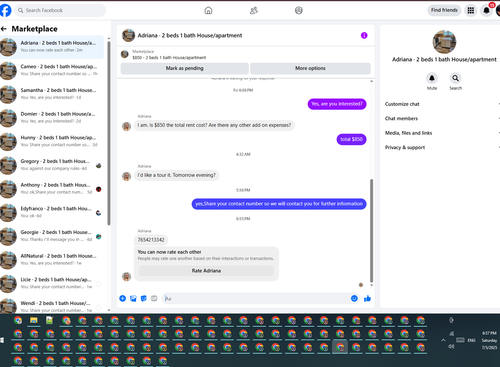Click the phone number message 7654213342
The height and width of the screenshot is (367, 500).
tap(151, 240)
